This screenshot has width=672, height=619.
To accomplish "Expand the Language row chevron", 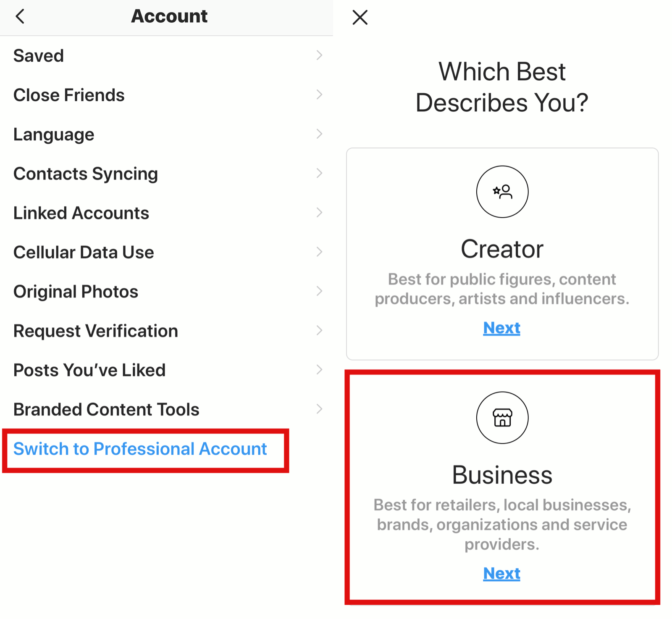I will pyautogui.click(x=319, y=134).
